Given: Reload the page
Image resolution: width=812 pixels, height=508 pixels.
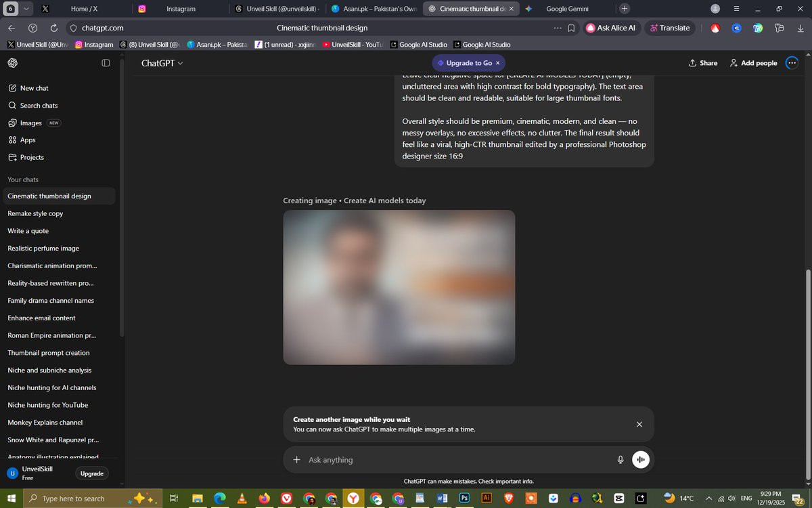Looking at the screenshot, I should 53,28.
